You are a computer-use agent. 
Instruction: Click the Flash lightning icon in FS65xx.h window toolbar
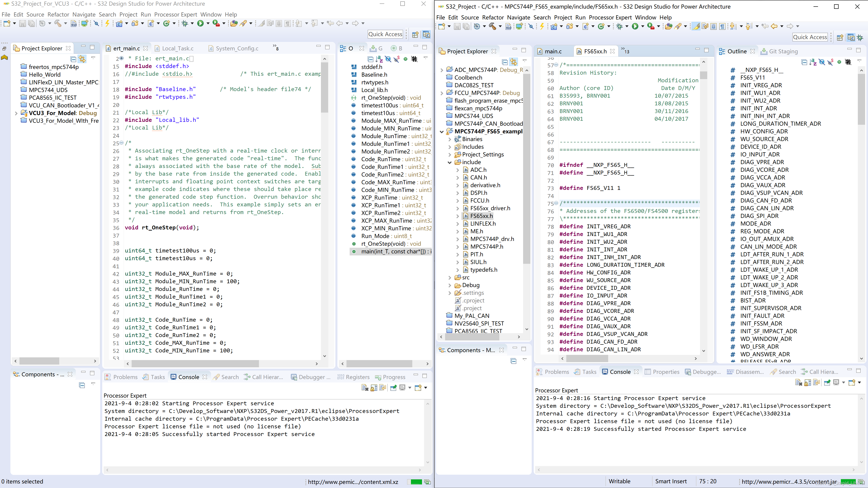coord(542,26)
